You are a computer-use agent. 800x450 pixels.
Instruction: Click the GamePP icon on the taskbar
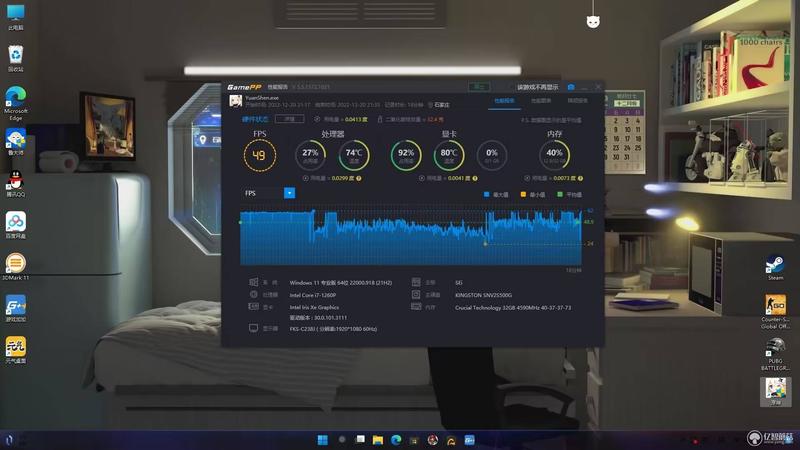click(470, 440)
